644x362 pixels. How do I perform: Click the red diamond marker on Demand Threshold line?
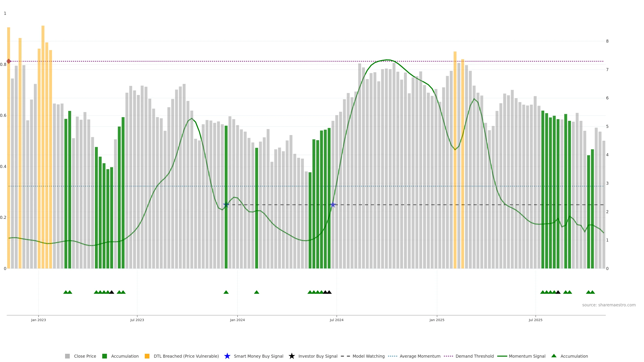click(x=9, y=61)
